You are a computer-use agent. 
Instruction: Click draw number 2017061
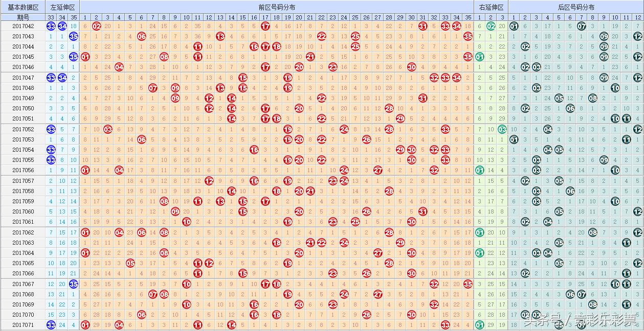click(x=23, y=222)
